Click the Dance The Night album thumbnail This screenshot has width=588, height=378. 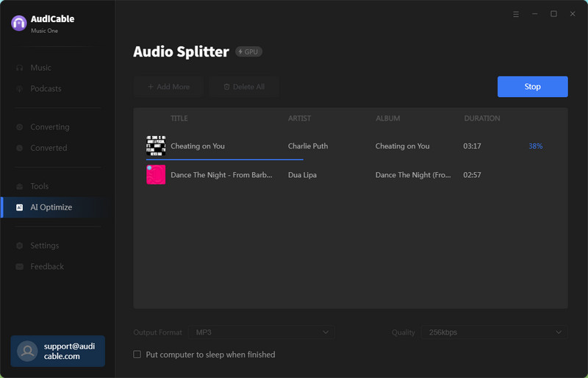click(x=156, y=175)
